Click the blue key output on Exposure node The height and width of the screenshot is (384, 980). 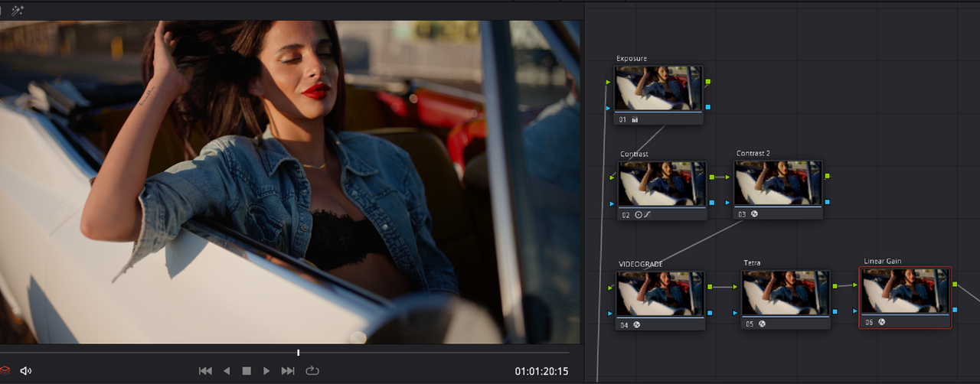click(x=708, y=107)
